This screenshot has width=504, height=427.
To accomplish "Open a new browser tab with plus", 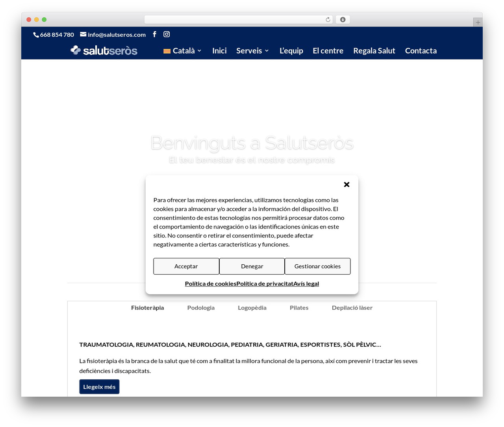I will coord(478,22).
